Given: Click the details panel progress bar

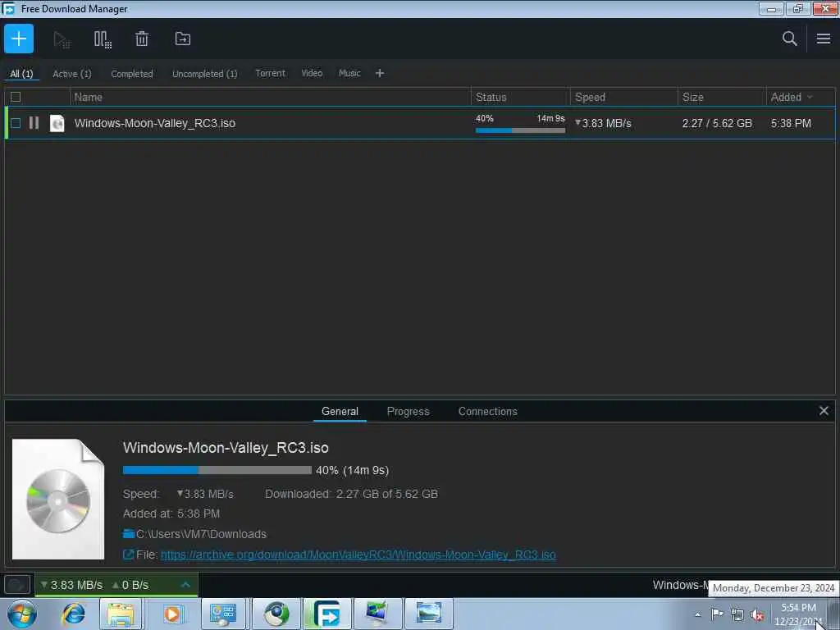Looking at the screenshot, I should pyautogui.click(x=217, y=470).
